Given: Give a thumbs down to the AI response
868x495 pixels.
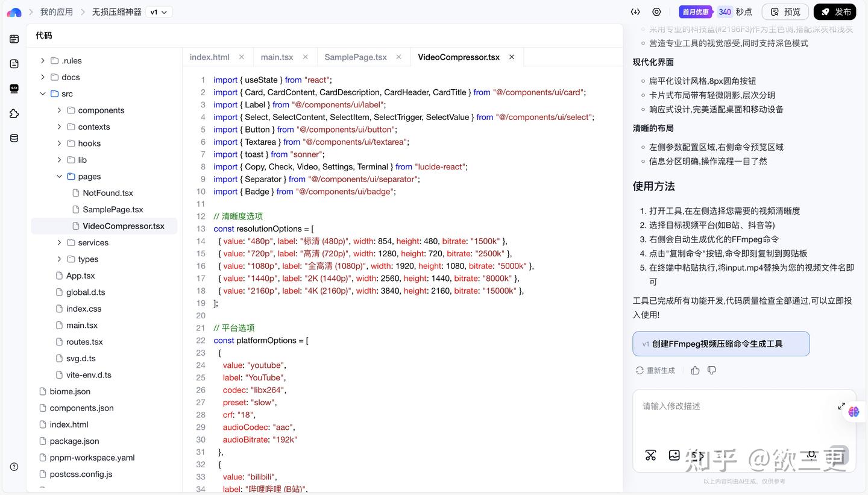Looking at the screenshot, I should click(712, 370).
